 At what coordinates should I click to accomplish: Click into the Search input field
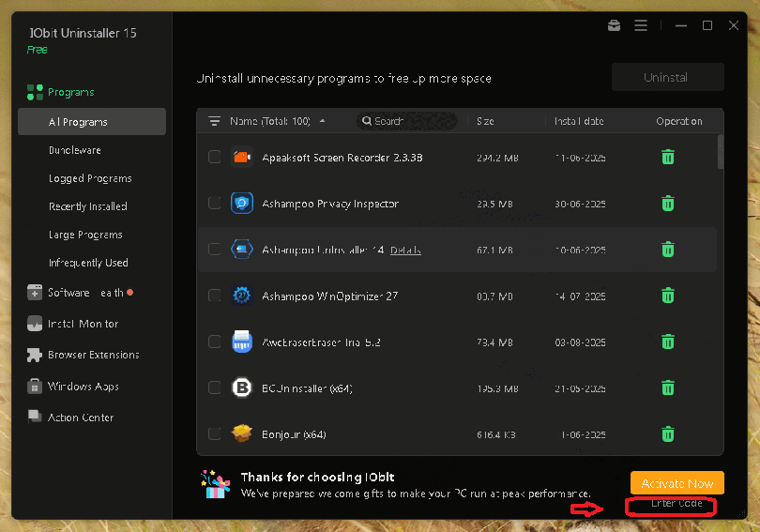(407, 121)
